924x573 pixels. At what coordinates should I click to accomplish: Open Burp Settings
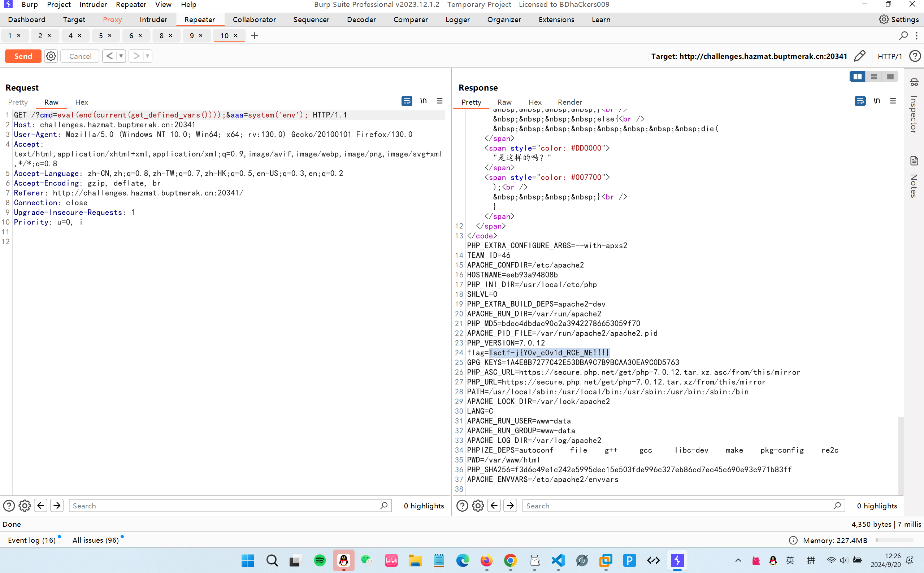899,19
